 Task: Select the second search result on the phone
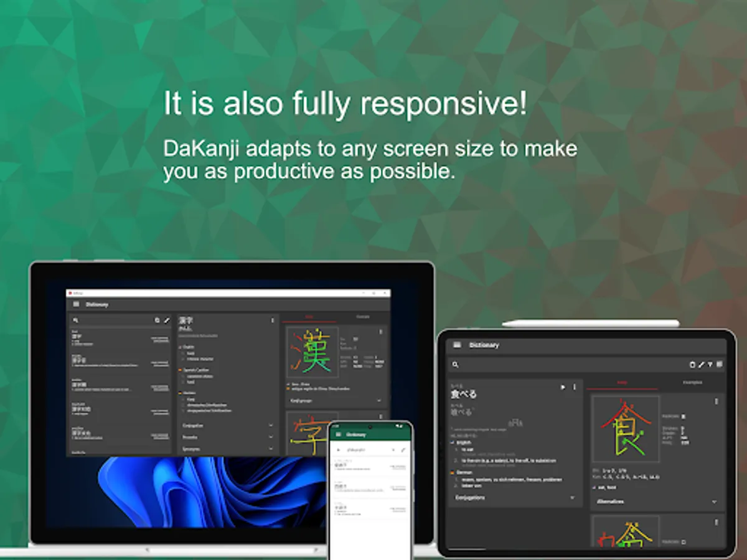pyautogui.click(x=370, y=487)
